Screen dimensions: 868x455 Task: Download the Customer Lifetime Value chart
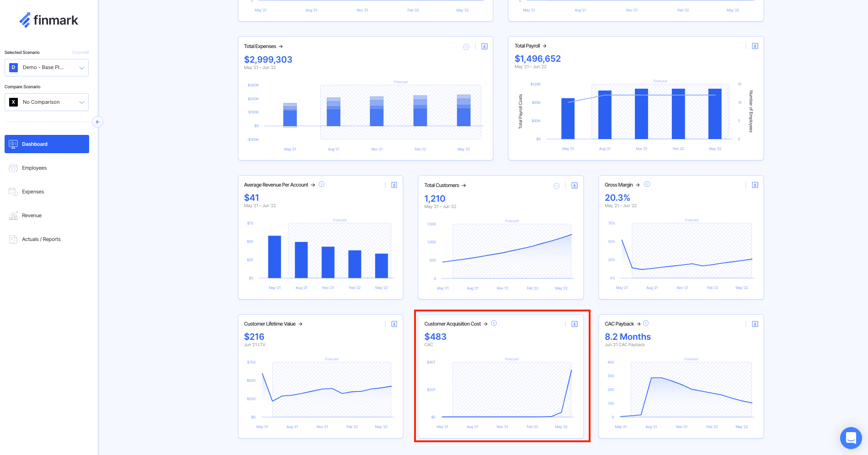pyautogui.click(x=394, y=324)
